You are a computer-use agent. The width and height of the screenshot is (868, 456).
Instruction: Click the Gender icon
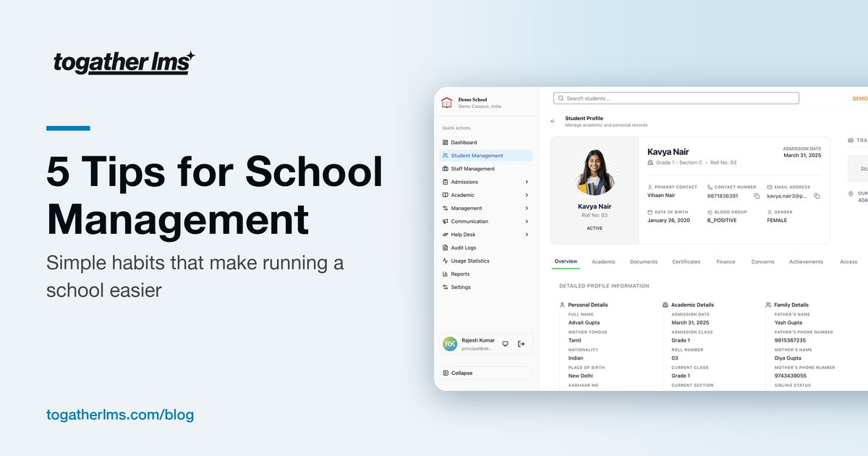click(770, 212)
